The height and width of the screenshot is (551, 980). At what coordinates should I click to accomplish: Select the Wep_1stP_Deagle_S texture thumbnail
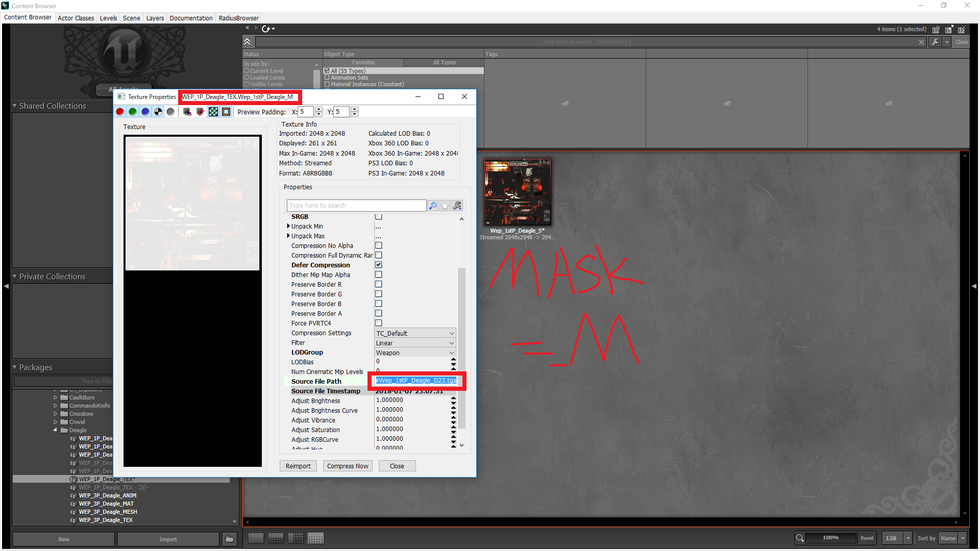pyautogui.click(x=518, y=192)
